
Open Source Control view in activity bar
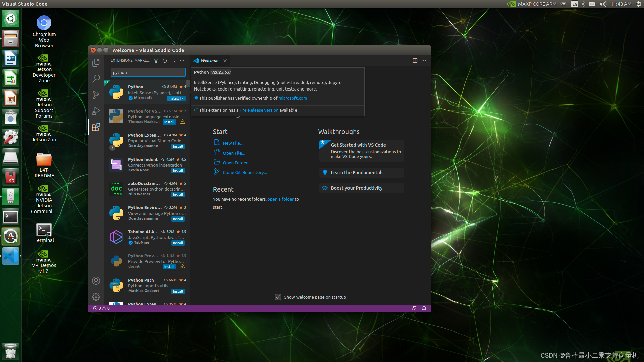coord(96,95)
